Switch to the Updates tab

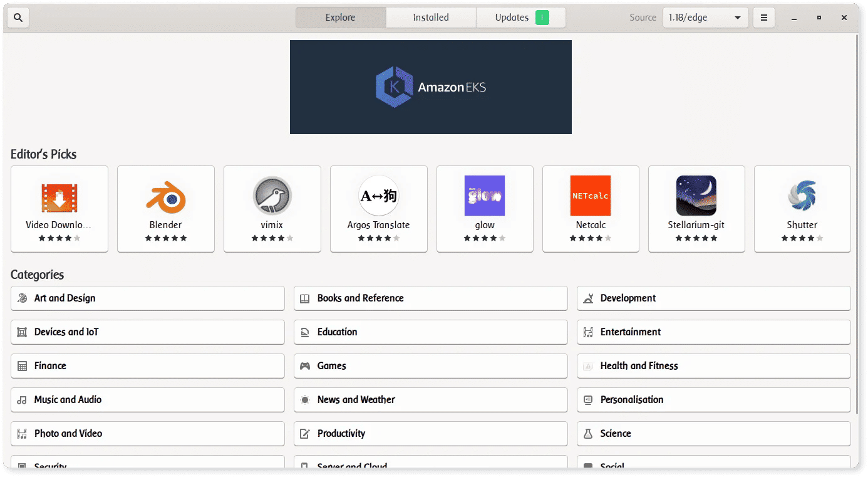[x=521, y=18]
